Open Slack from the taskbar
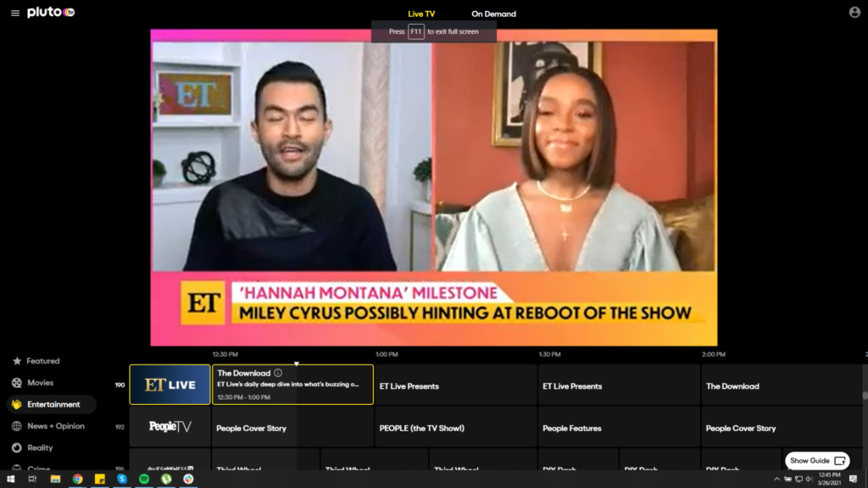Screen dimensions: 868x488 coord(189,480)
